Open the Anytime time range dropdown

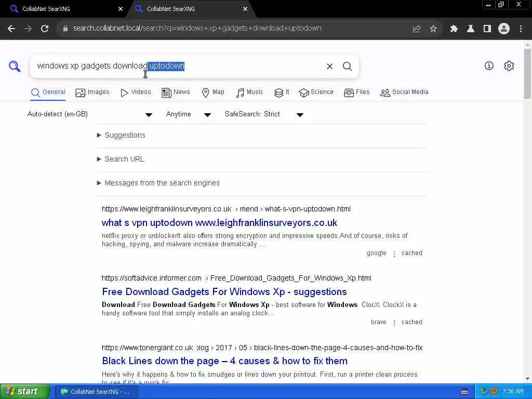(188, 114)
